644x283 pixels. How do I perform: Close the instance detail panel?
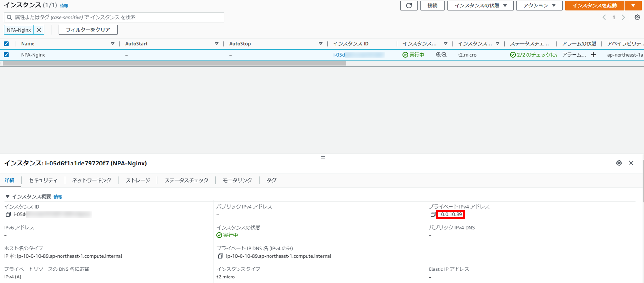631,163
